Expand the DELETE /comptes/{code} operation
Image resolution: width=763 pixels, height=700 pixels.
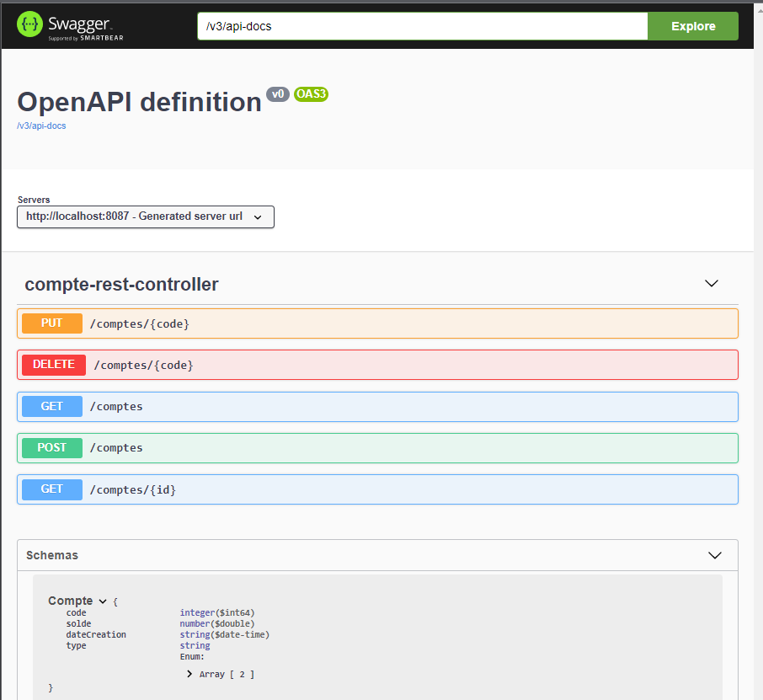(x=379, y=364)
